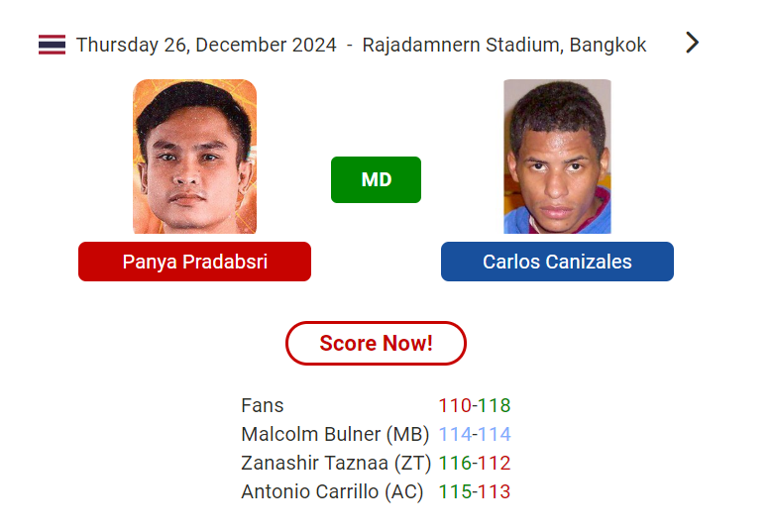Select the blue Carlos Canizales name button
Viewport: 774px width, 532px height.
click(557, 262)
